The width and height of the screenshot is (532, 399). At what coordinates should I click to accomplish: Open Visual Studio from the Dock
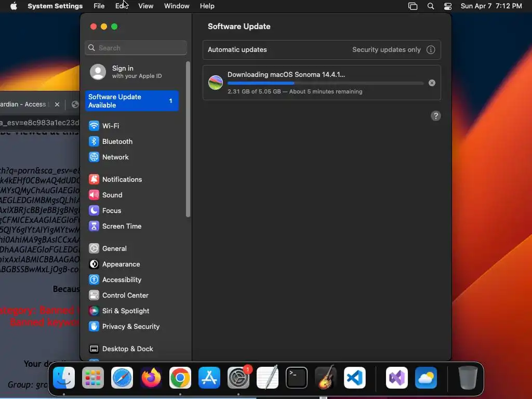click(397, 378)
